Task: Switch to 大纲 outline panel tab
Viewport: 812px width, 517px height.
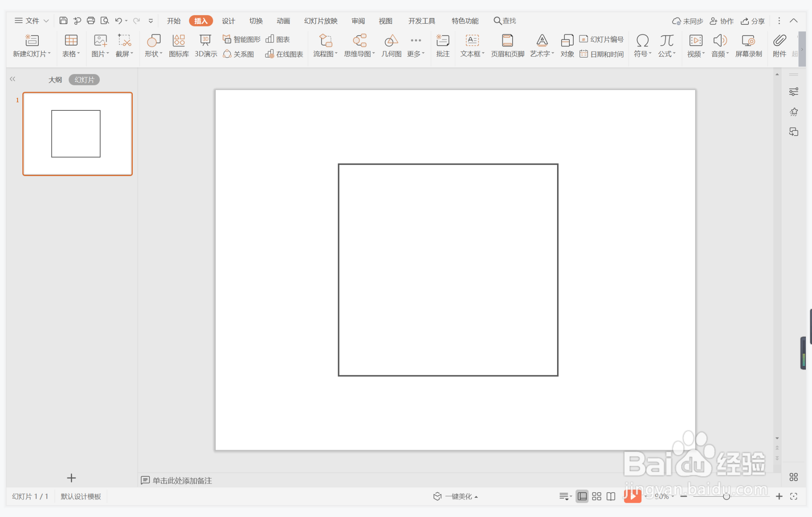Action: point(55,80)
